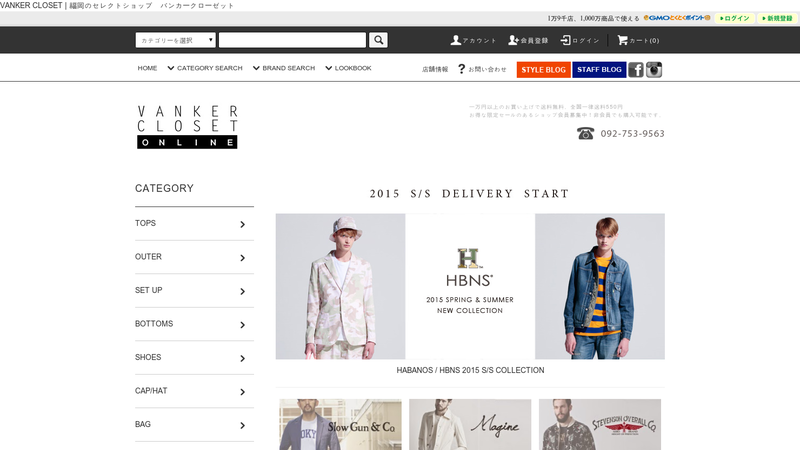The width and height of the screenshot is (800, 450).
Task: Open the denim jacket model photo
Action: tap(600, 286)
